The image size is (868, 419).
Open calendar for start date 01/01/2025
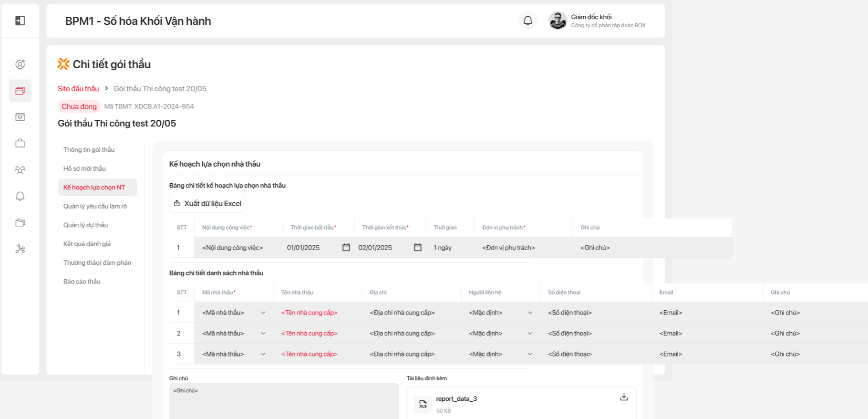pyautogui.click(x=346, y=247)
